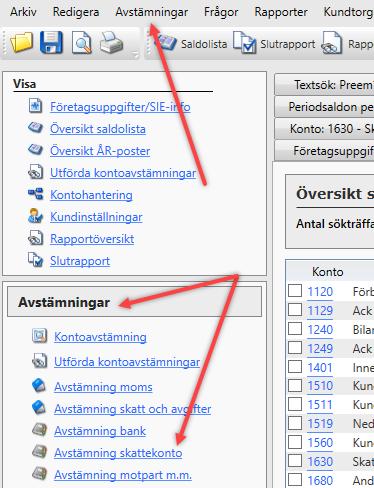The height and width of the screenshot is (488, 374).
Task: Open Avstämning moms link
Action: point(103,387)
